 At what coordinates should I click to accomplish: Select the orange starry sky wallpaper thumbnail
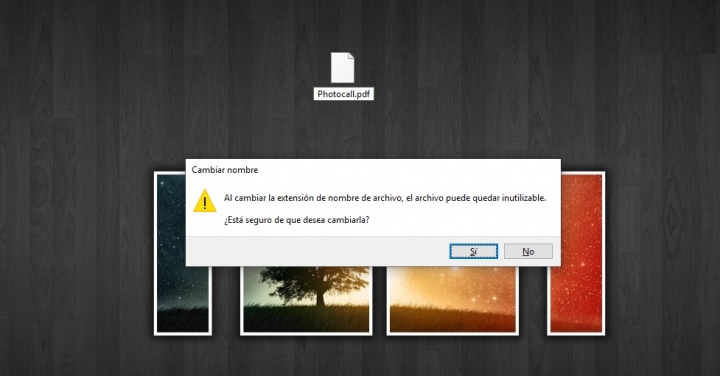coord(453,300)
